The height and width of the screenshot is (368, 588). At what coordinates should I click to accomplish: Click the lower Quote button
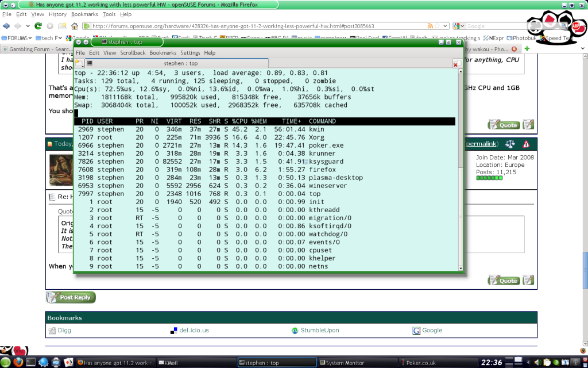coord(504,280)
